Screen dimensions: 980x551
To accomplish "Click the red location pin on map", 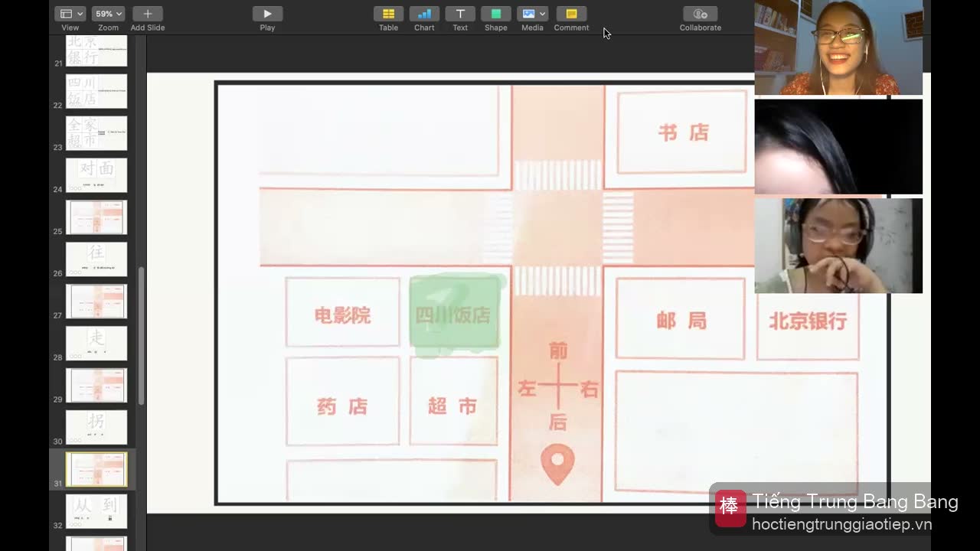I will pyautogui.click(x=557, y=465).
